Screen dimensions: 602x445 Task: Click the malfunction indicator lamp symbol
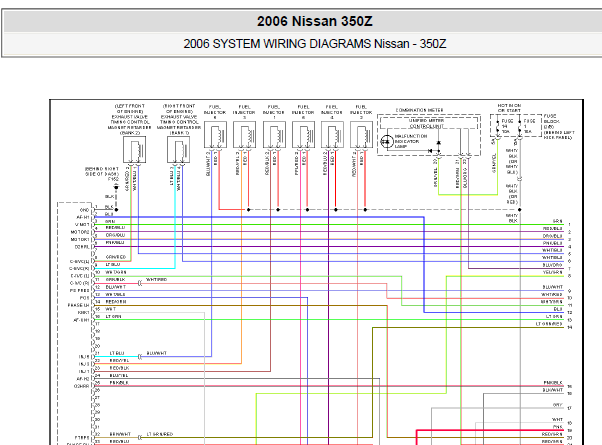point(387,141)
